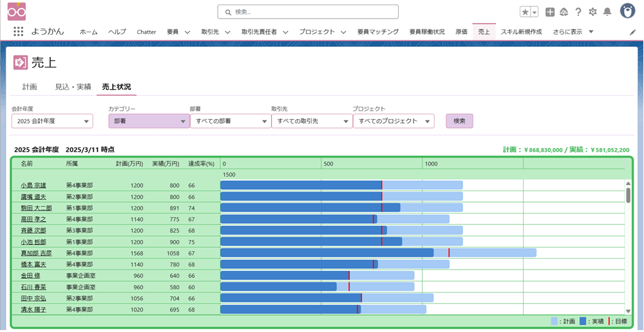Expand the カテゴリー dropdown
This screenshot has width=644, height=332.
[149, 121]
